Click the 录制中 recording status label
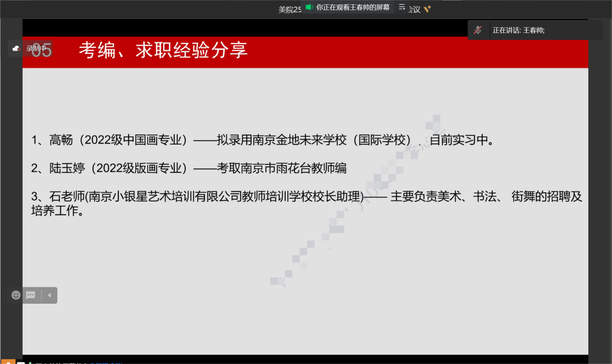 [36, 48]
